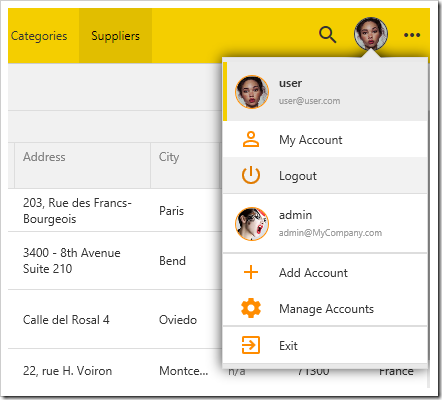Click the Bend city cell

(x=172, y=261)
